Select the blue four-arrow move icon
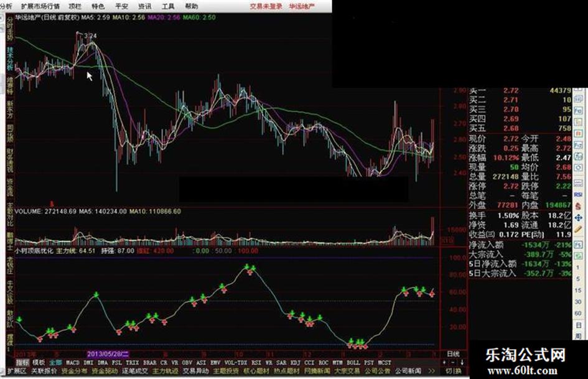The width and height of the screenshot is (588, 379). [x=578, y=218]
